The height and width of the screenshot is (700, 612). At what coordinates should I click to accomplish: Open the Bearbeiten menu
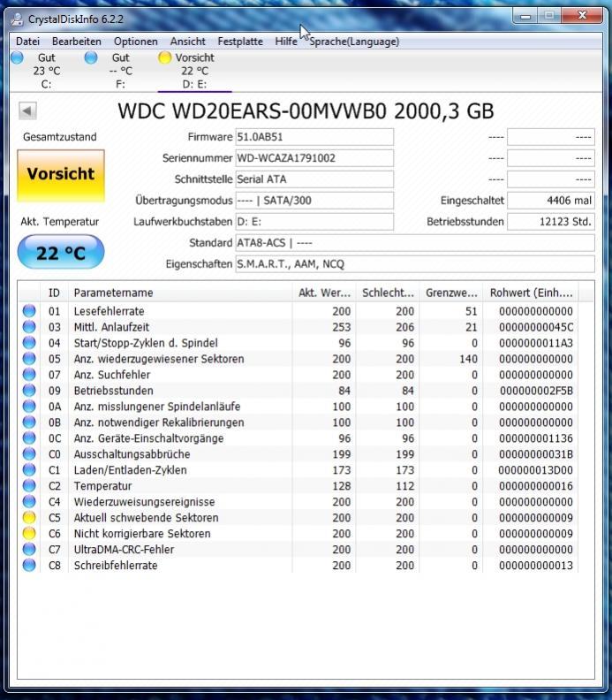tap(77, 42)
